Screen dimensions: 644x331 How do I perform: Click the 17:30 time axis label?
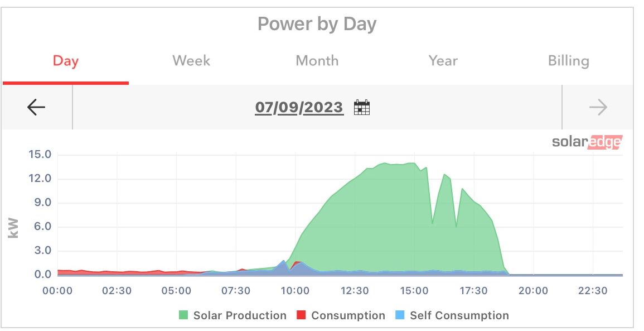pyautogui.click(x=473, y=291)
